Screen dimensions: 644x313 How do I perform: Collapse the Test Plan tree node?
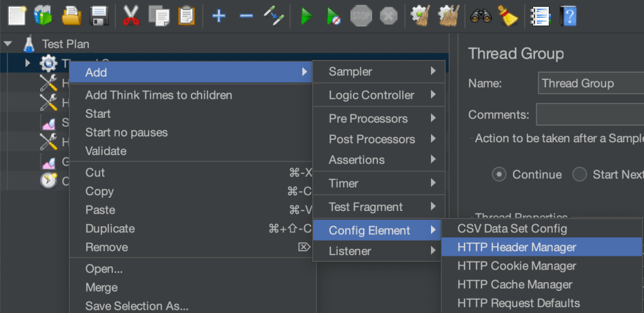point(8,44)
